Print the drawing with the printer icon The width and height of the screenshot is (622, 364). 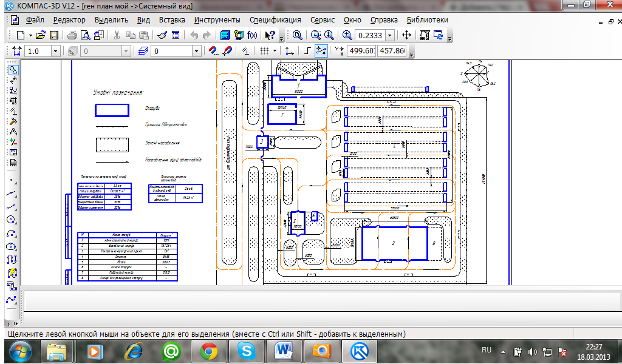click(72, 35)
